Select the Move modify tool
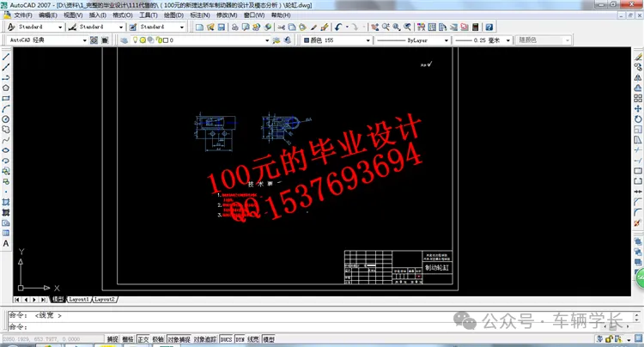The height and width of the screenshot is (347, 644). (638, 109)
